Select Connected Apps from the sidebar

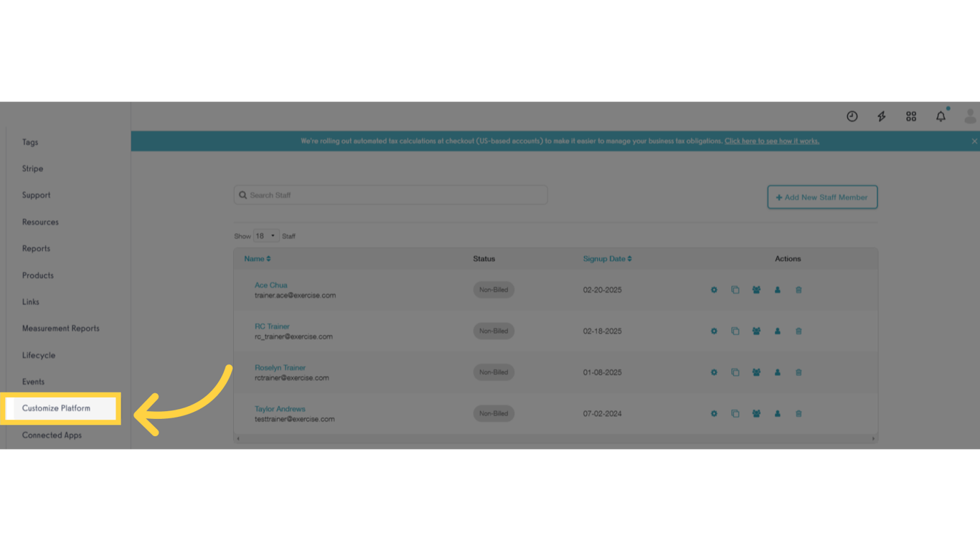click(52, 435)
